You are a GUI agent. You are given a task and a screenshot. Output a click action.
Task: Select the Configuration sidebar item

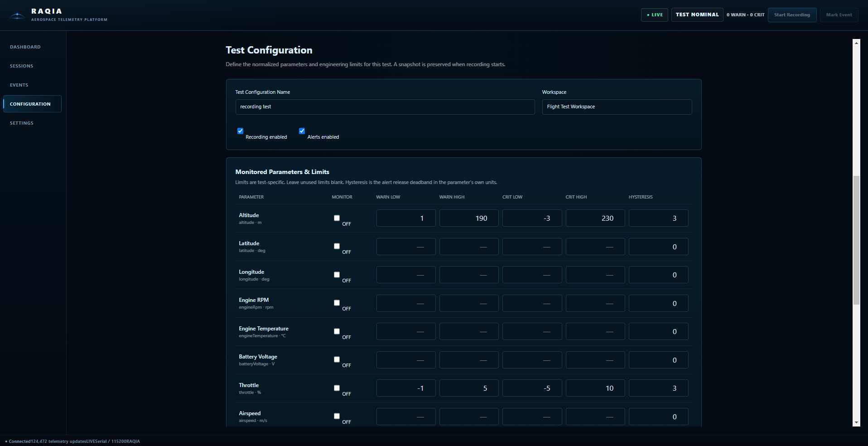(32, 104)
